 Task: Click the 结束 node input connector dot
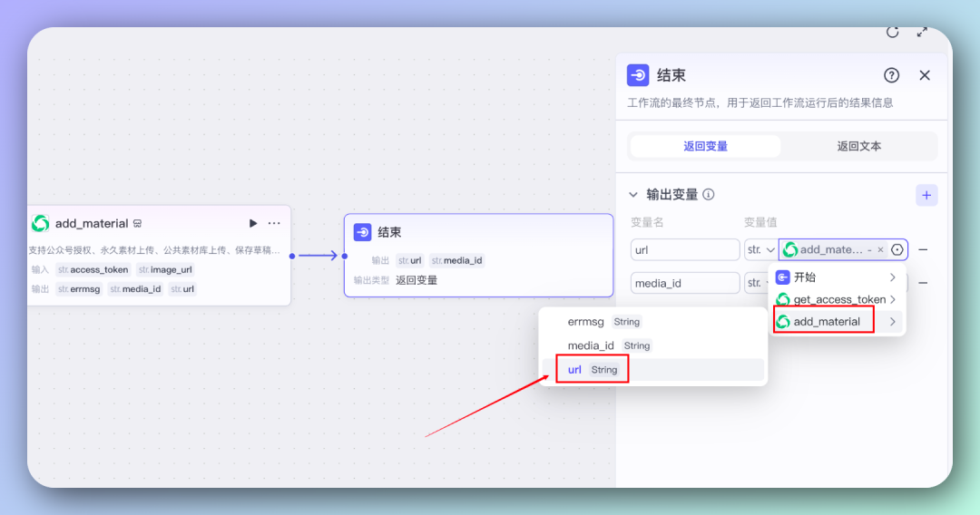coord(345,256)
